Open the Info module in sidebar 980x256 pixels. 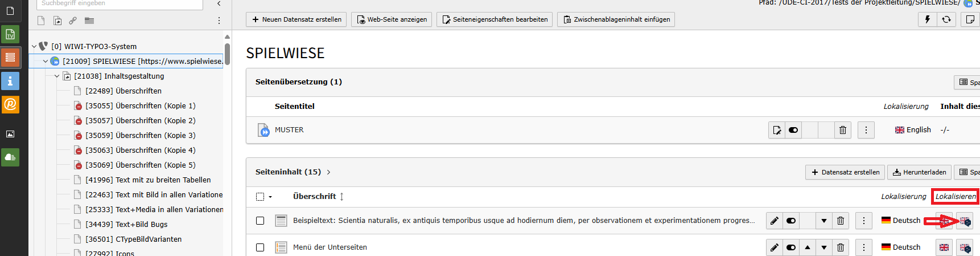coord(10,81)
